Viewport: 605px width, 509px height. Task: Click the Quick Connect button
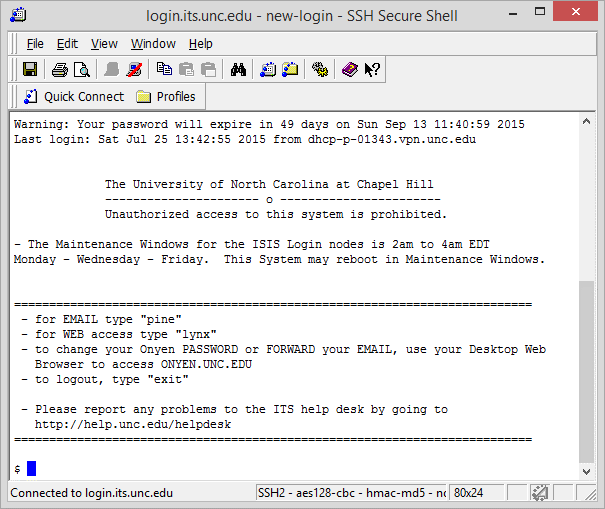coord(73,97)
